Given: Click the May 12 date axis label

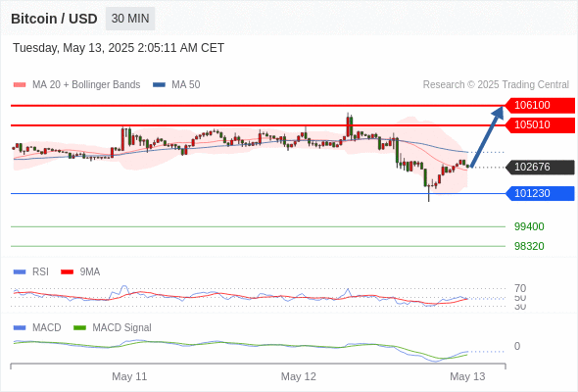Looking at the screenshot, I should pos(298,376).
